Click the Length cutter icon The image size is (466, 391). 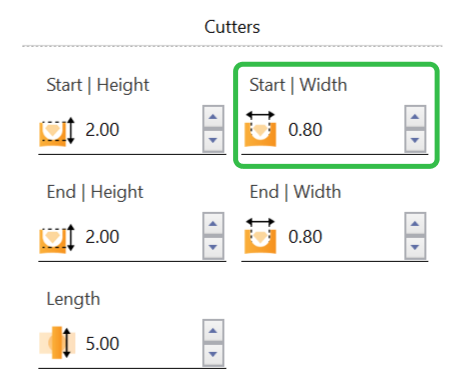click(x=57, y=343)
